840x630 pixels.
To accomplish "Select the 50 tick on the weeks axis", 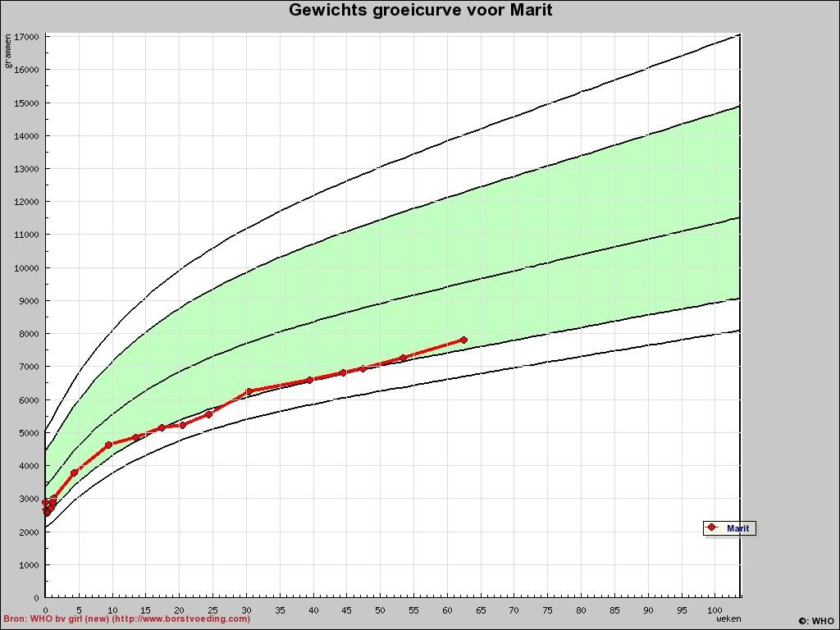I will (x=380, y=610).
